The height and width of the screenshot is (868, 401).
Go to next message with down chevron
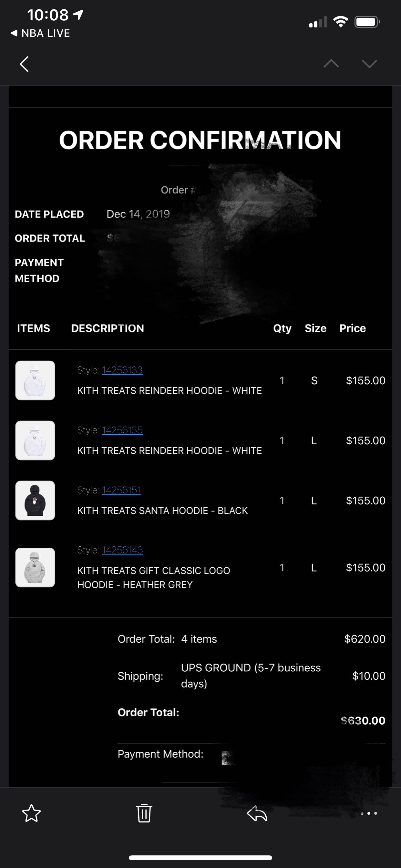369,63
